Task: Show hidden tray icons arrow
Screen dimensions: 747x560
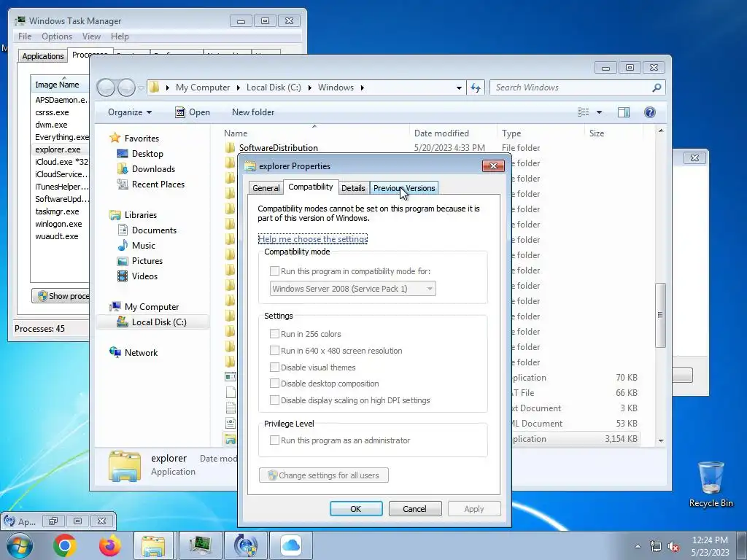Action: tap(638, 546)
